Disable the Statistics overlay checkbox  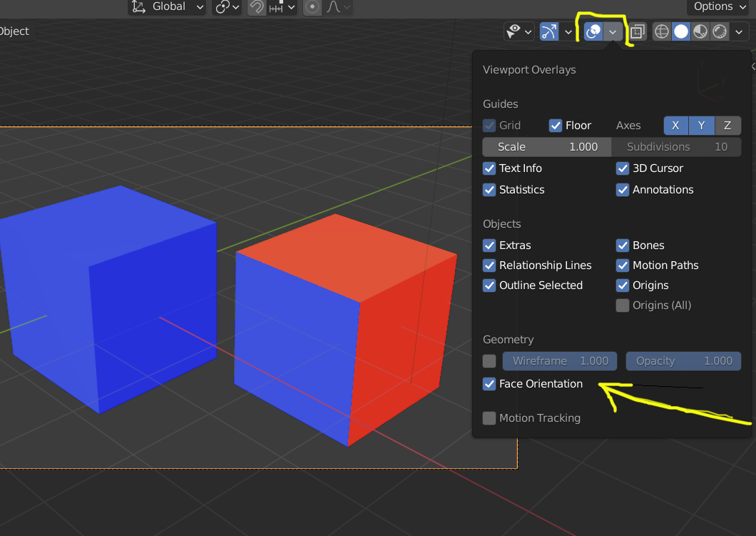click(x=489, y=190)
